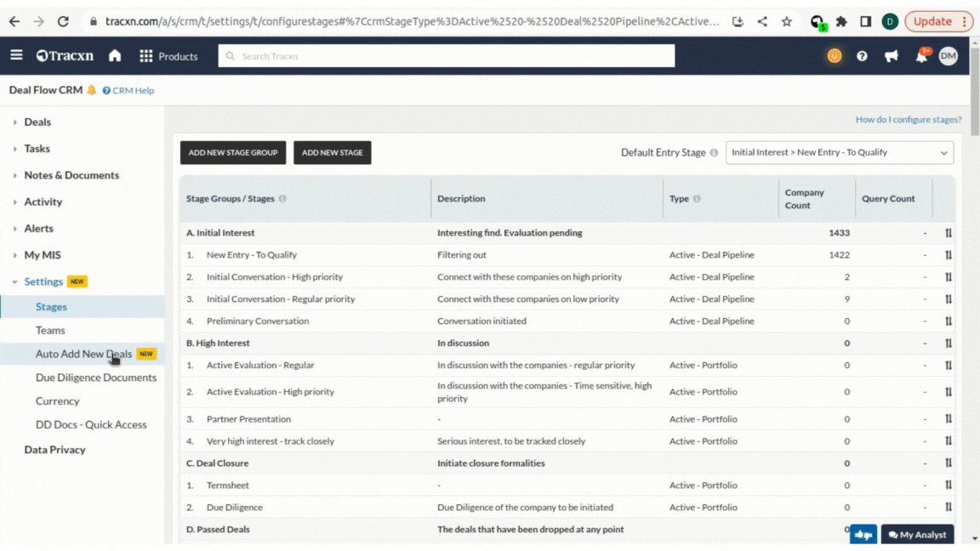
Task: Bookmark this page with the star icon
Action: point(786,21)
